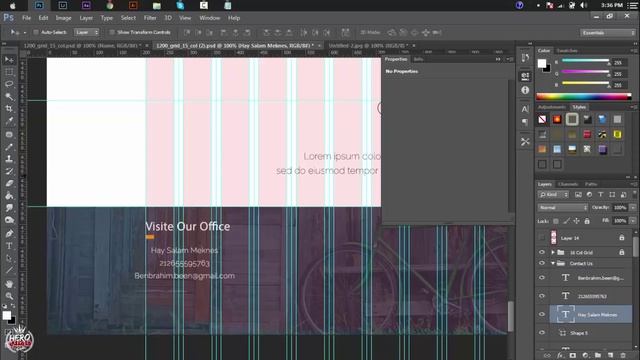Select the Clone Stamp tool

tap(9, 159)
